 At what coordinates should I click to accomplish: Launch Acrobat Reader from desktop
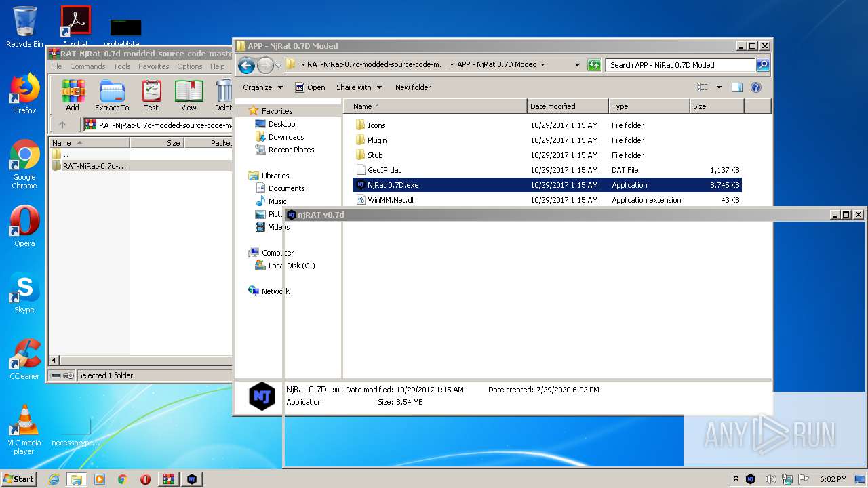pos(75,26)
